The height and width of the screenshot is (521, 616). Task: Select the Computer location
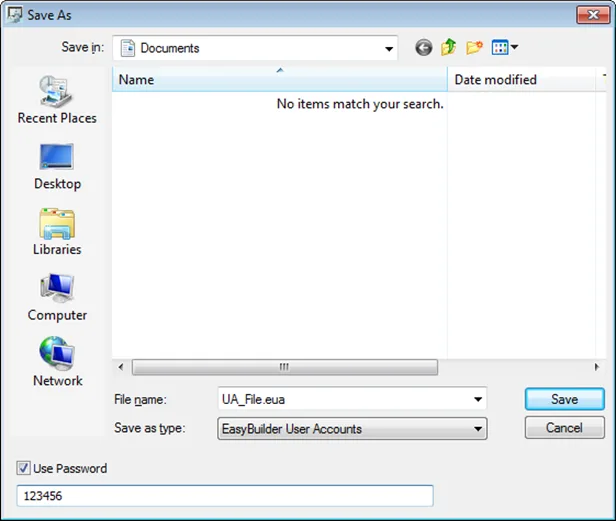(x=57, y=297)
